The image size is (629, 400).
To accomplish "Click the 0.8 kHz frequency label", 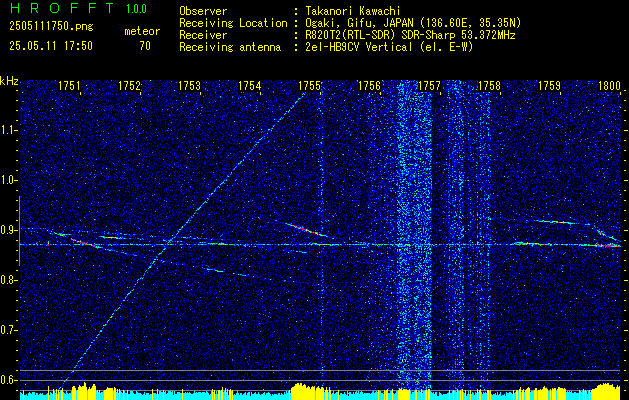I will click(8, 280).
